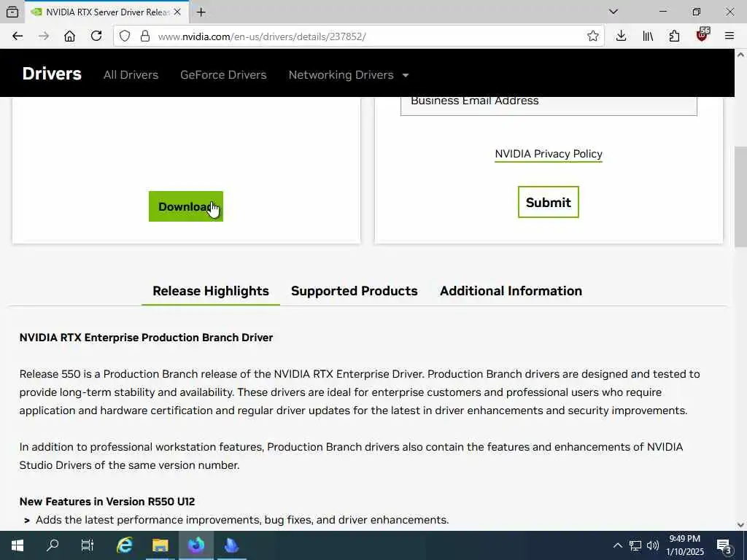Open the network status tray icon
The height and width of the screenshot is (560, 747).
635,545
